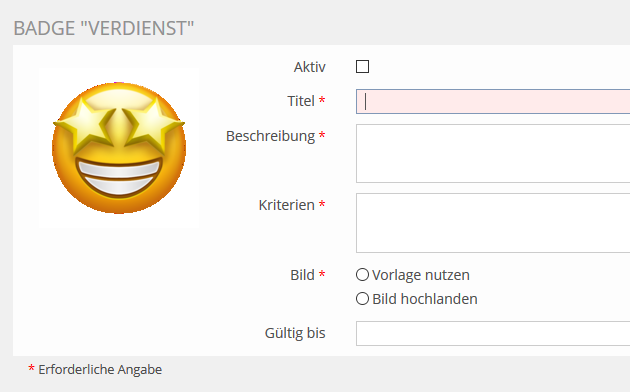Click the red asterisk beside Kriterien

point(322,204)
